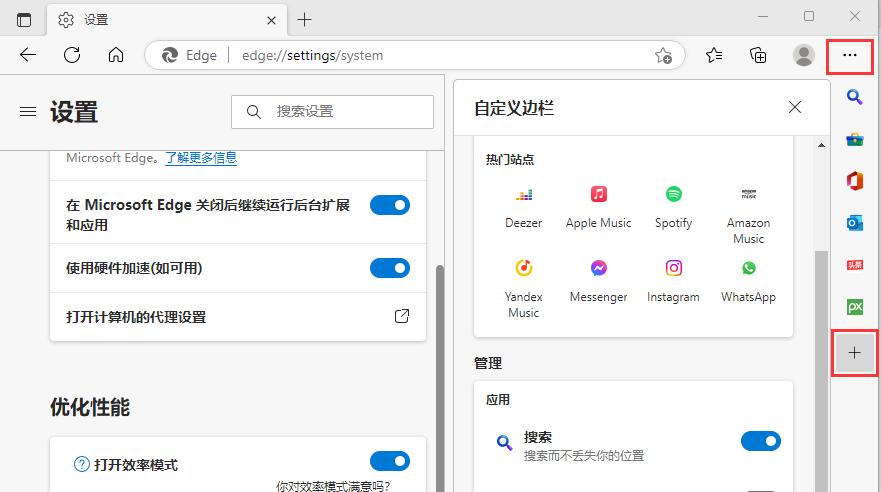This screenshot has height=492, width=881.
Task: Open sidebar Shopping toolbox icon
Action: (x=855, y=139)
